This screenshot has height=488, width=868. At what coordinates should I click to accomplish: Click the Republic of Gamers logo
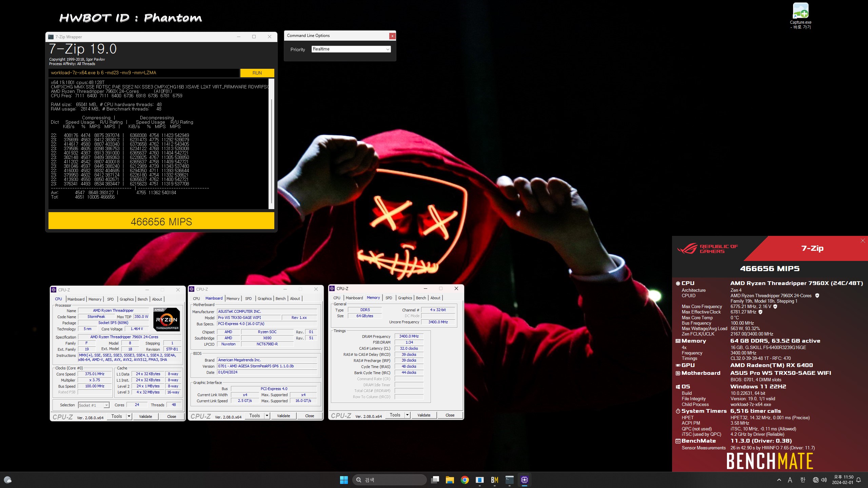(708, 249)
